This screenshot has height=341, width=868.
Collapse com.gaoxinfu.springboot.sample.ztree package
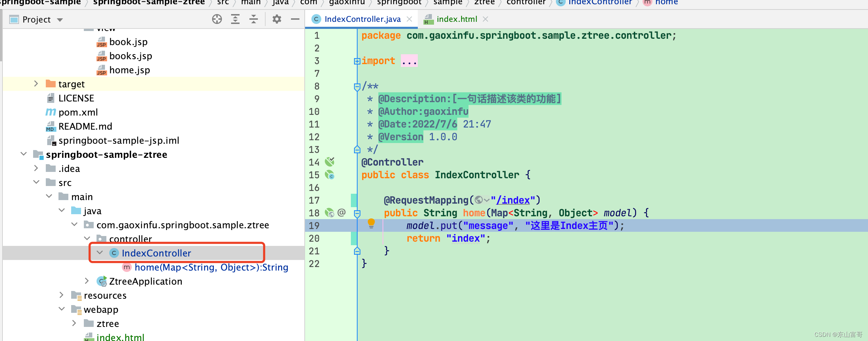pos(74,224)
